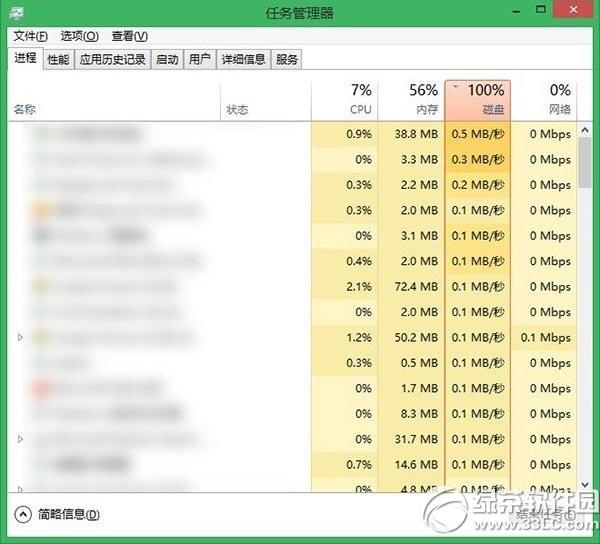This screenshot has width=600, height=544.
Task: Select the 3.3 MB memory cell
Action: 411,159
